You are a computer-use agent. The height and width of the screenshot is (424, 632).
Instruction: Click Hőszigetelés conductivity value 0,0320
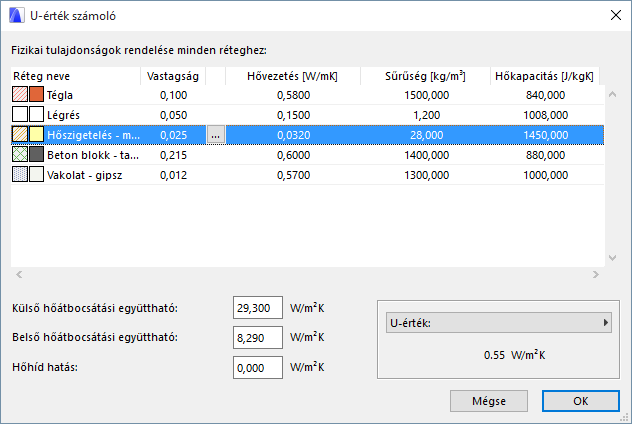(293, 135)
